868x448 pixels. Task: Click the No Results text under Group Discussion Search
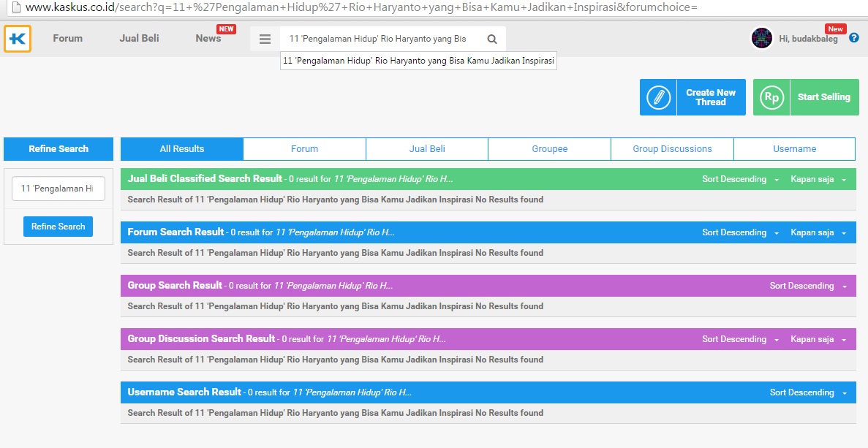[336, 360]
